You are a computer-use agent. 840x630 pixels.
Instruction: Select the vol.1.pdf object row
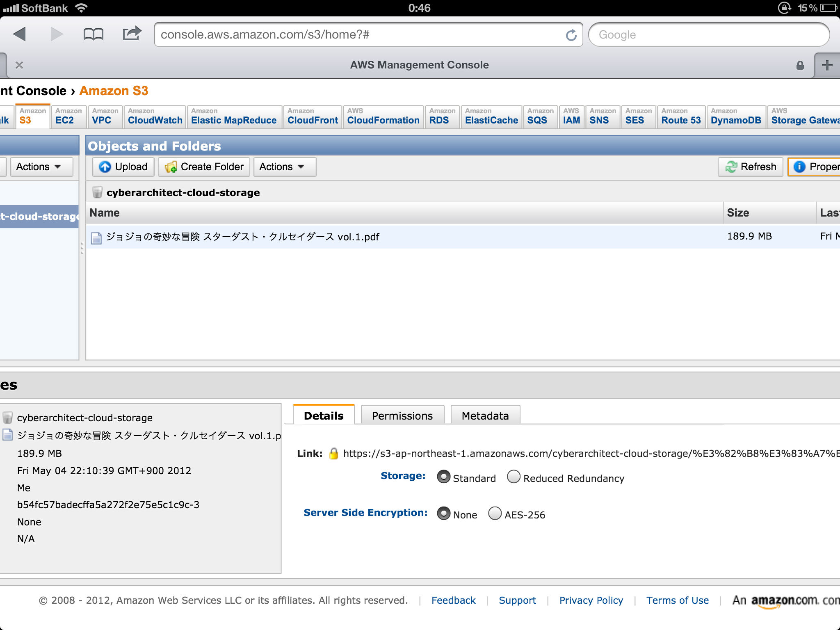[463, 237]
